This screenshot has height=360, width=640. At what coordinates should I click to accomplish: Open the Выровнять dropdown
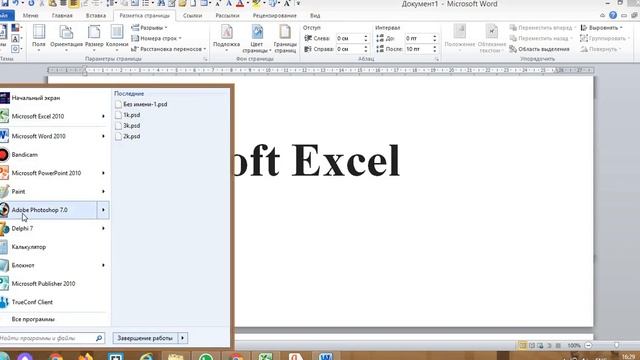(x=602, y=28)
